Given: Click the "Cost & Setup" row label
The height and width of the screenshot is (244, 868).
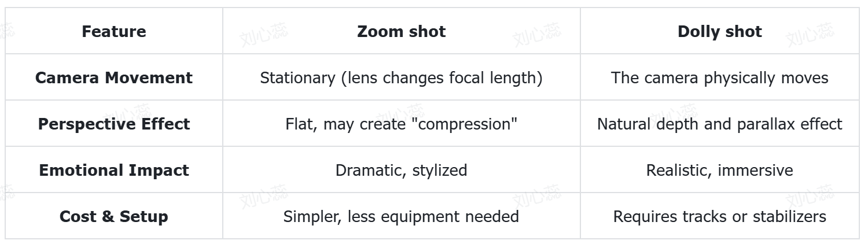Looking at the screenshot, I should point(114,216).
